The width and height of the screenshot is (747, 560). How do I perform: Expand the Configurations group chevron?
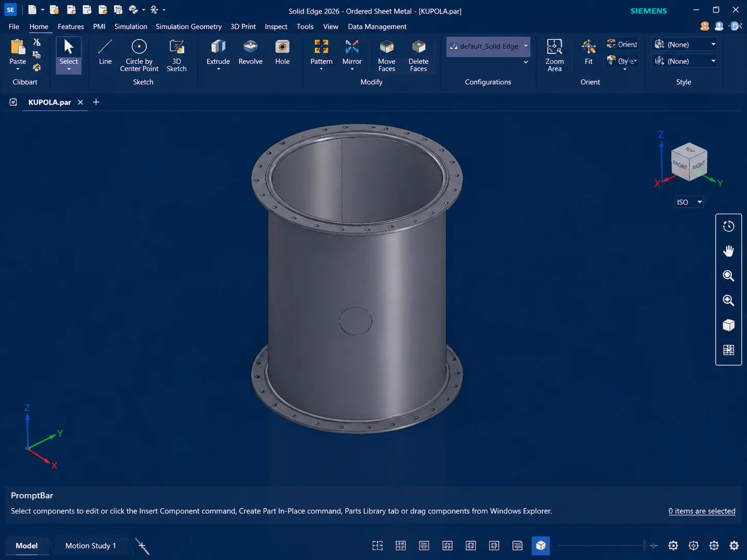(526, 62)
